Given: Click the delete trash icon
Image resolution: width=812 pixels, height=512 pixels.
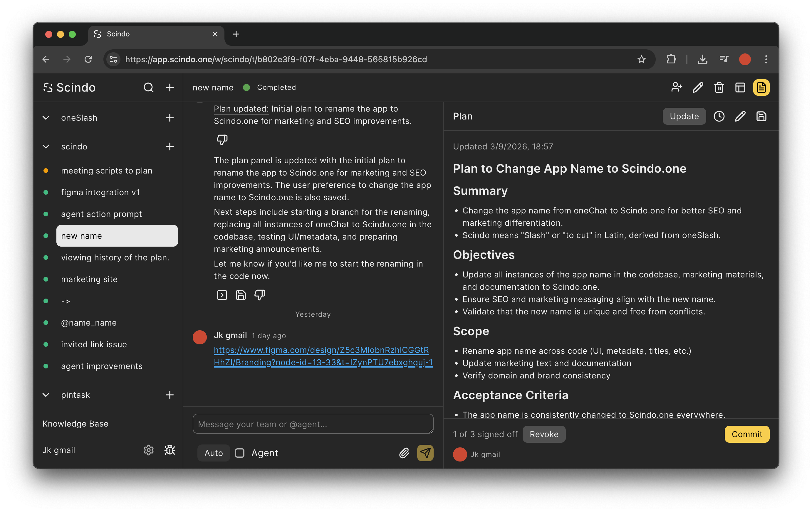Looking at the screenshot, I should (719, 88).
